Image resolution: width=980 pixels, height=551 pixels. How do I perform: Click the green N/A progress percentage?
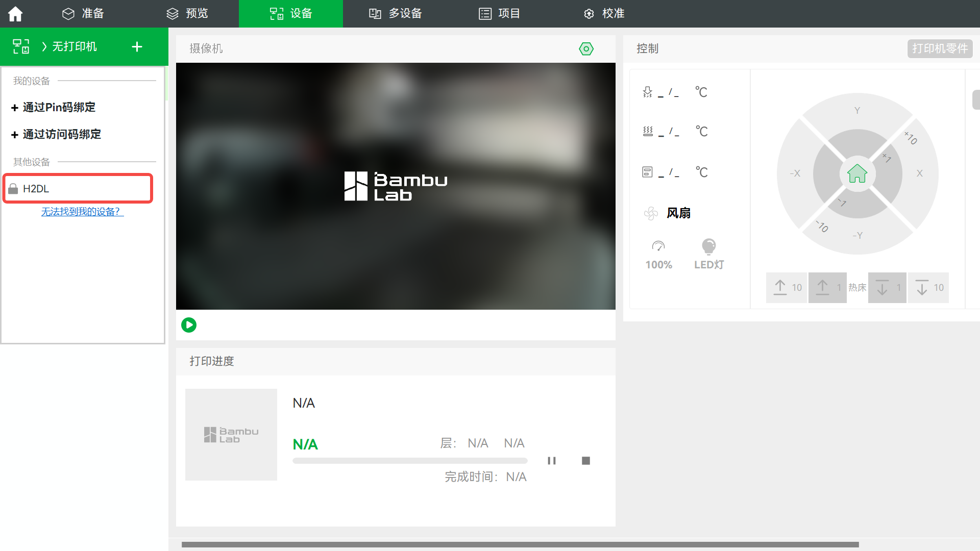point(305,444)
